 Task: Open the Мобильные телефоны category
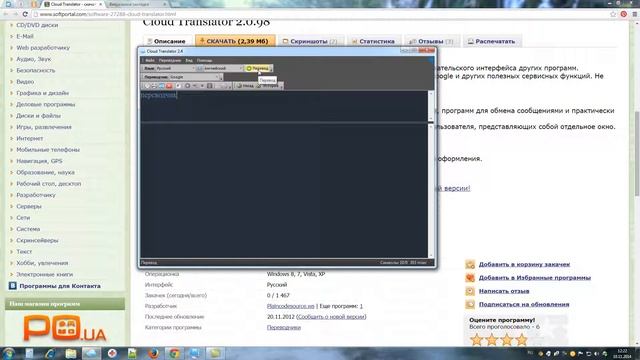[x=48, y=150]
